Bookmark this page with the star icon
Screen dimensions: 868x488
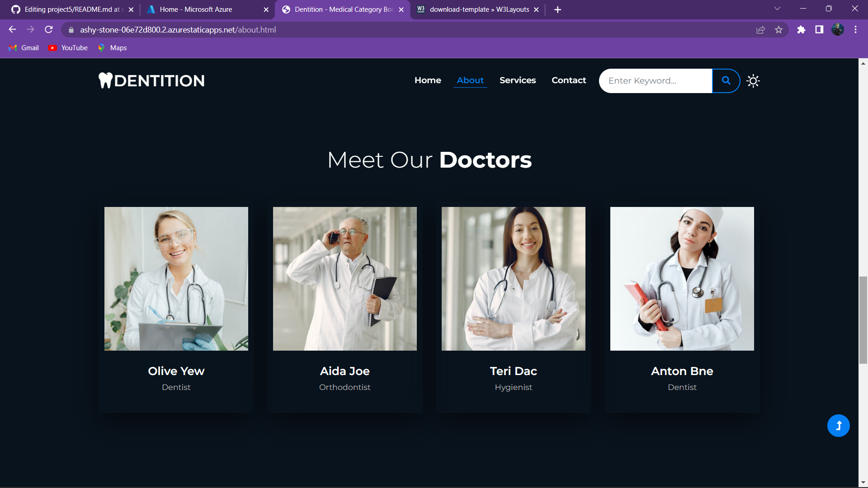(x=778, y=30)
